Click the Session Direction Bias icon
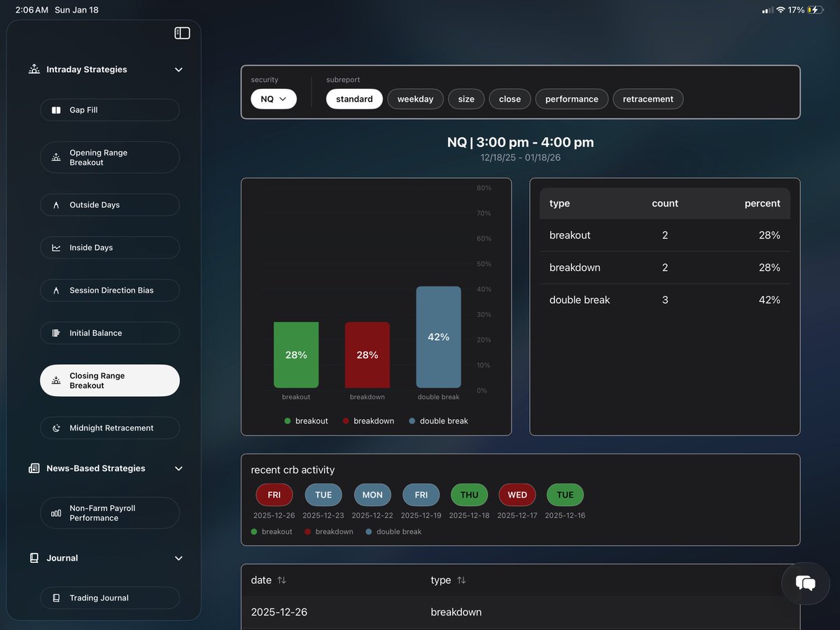Screen dimensions: 840x630 click(56, 290)
